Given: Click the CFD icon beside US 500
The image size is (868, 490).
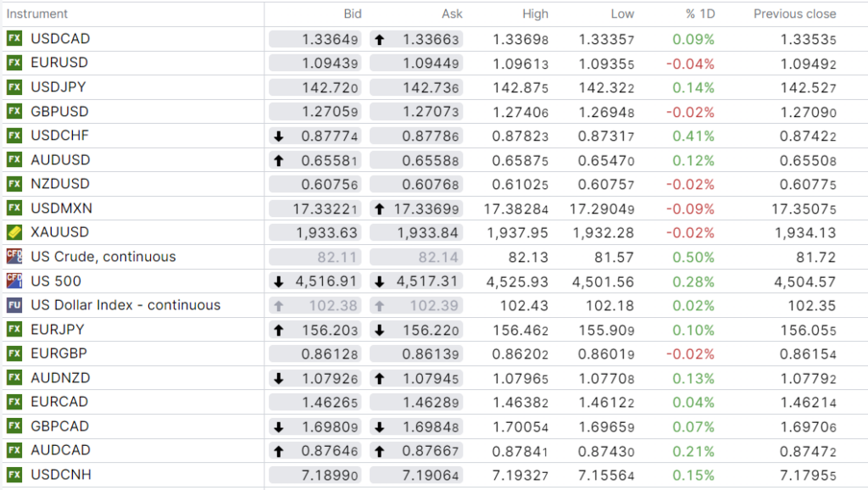Looking at the screenshot, I should coord(14,281).
